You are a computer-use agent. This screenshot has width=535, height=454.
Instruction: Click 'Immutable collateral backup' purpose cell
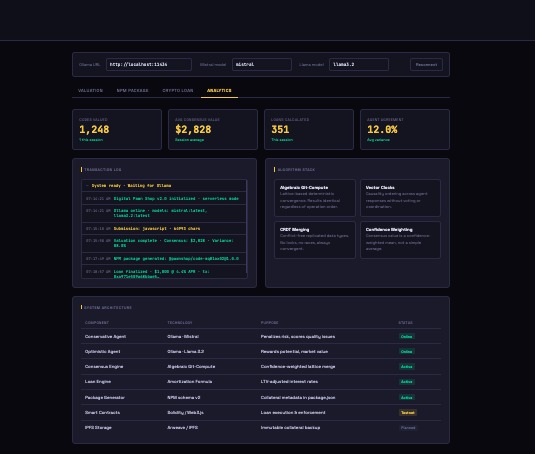(290, 428)
